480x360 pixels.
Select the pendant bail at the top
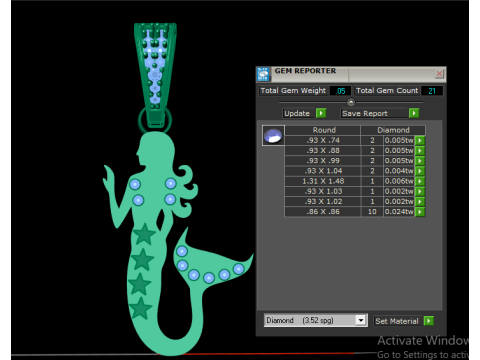coord(155,75)
